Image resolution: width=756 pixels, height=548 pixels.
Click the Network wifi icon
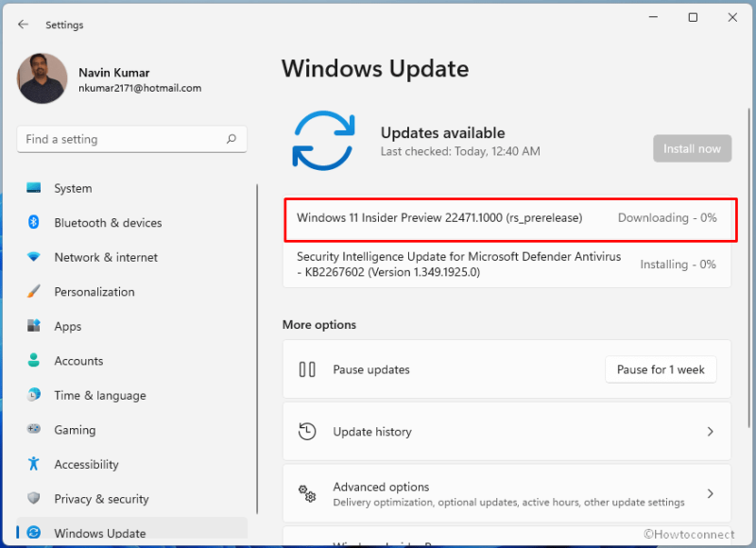(x=34, y=256)
